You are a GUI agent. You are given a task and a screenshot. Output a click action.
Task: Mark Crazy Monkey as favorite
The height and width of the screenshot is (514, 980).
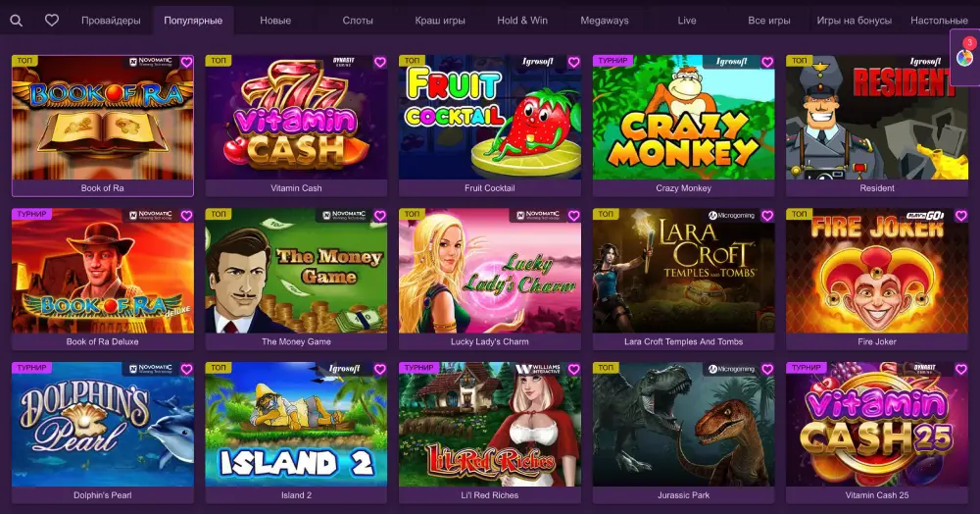click(767, 62)
